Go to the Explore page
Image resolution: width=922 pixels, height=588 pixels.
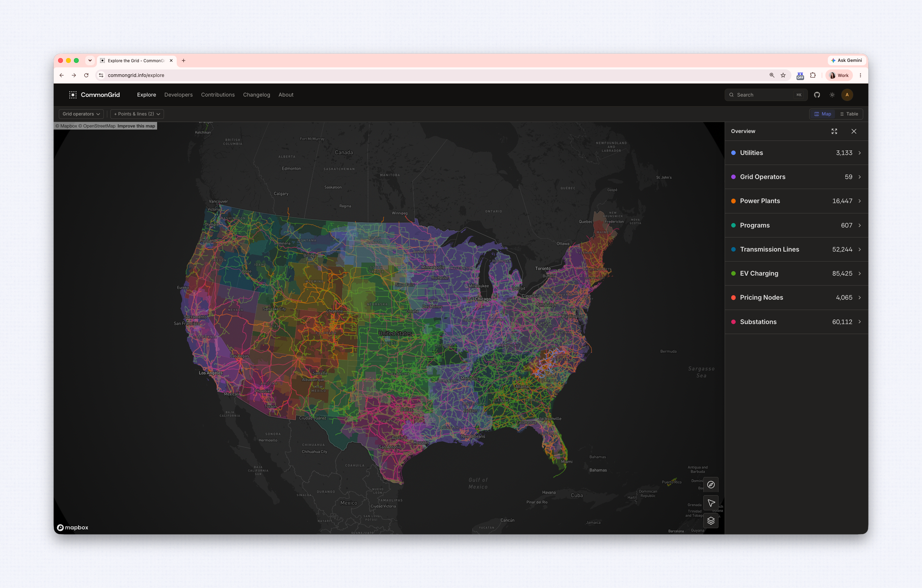(x=147, y=95)
